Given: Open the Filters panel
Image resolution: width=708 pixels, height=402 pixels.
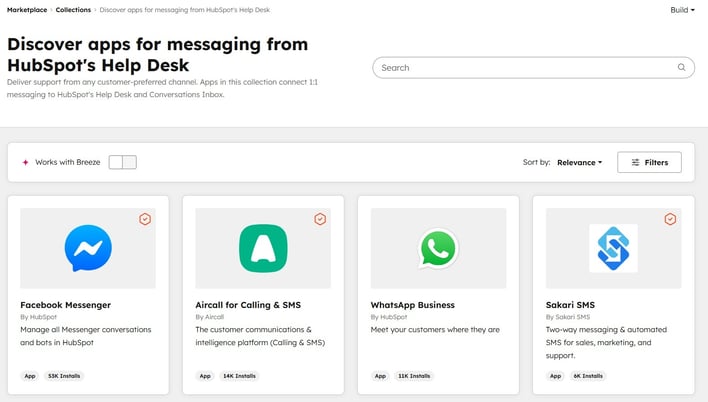Looking at the screenshot, I should click(x=649, y=162).
